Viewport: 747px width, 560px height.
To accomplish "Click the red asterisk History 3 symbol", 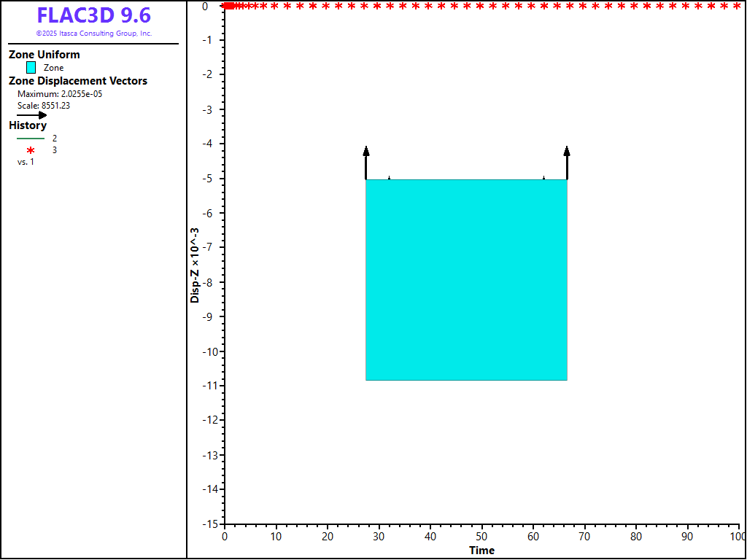I will 31,150.
